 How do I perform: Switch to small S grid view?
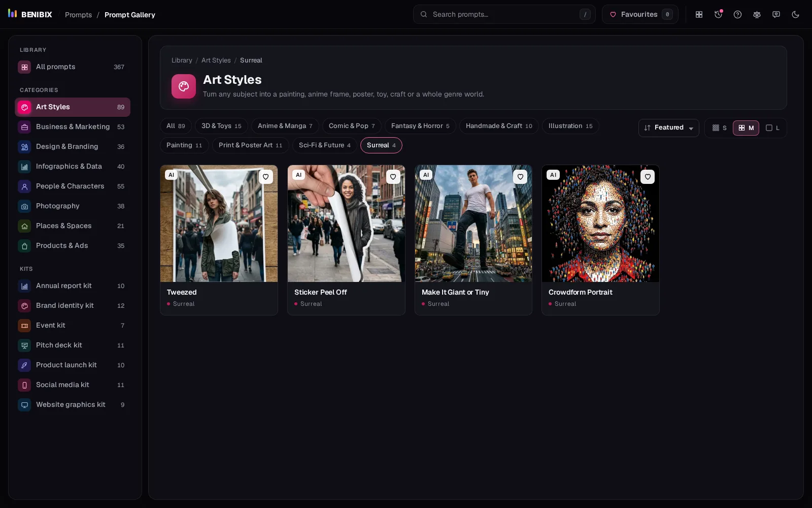tap(720, 128)
